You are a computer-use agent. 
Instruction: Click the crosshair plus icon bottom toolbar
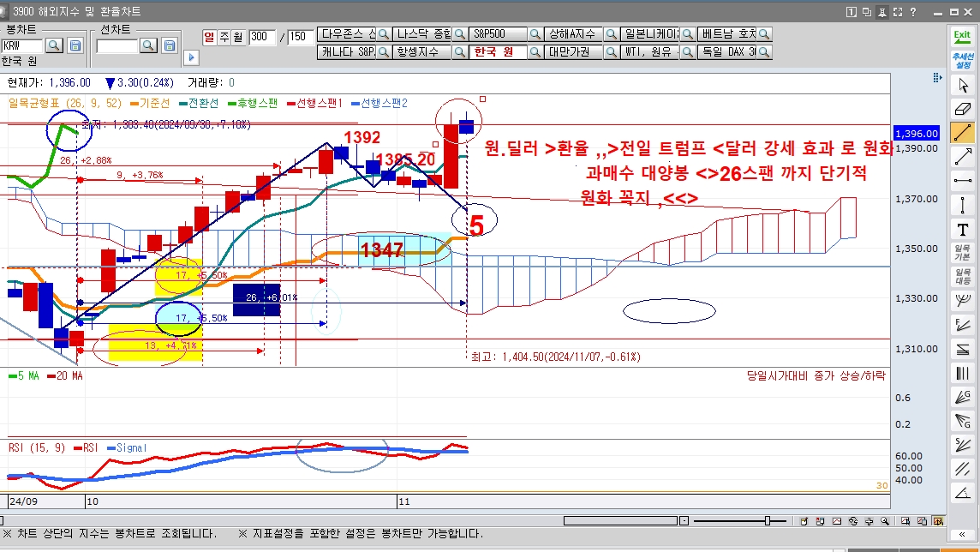869,521
